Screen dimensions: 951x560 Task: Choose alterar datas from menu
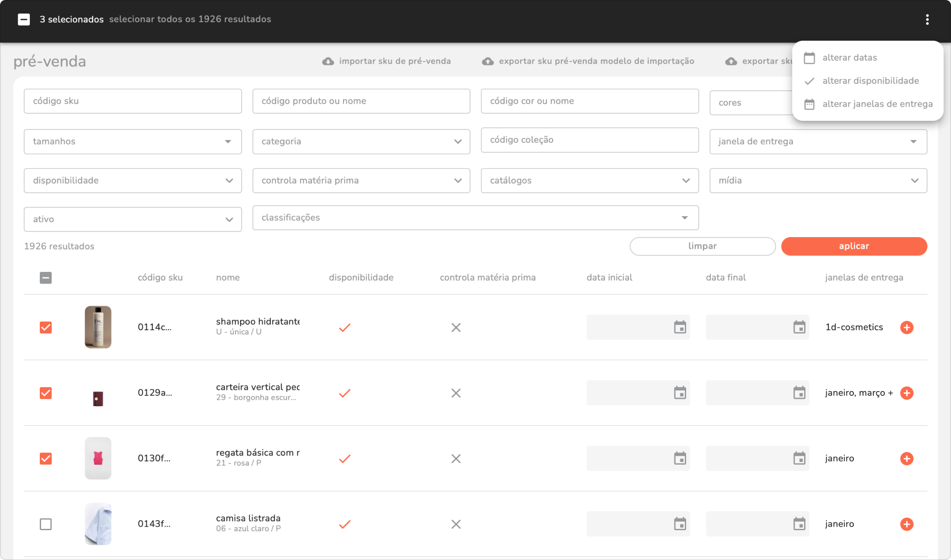[849, 58]
